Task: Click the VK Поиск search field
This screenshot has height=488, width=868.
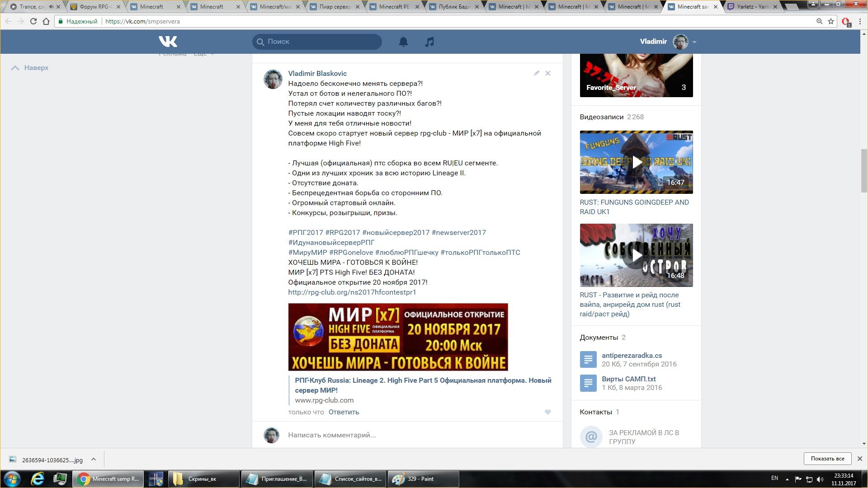Action: (317, 42)
